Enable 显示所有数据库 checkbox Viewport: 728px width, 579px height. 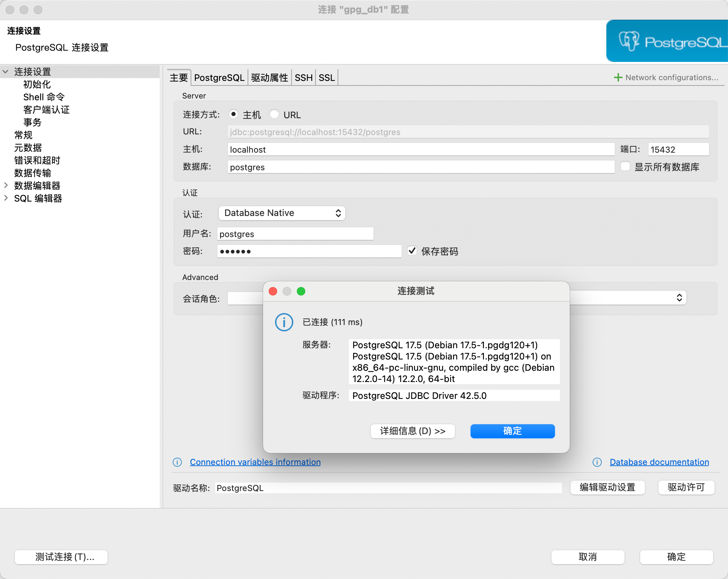[625, 166]
